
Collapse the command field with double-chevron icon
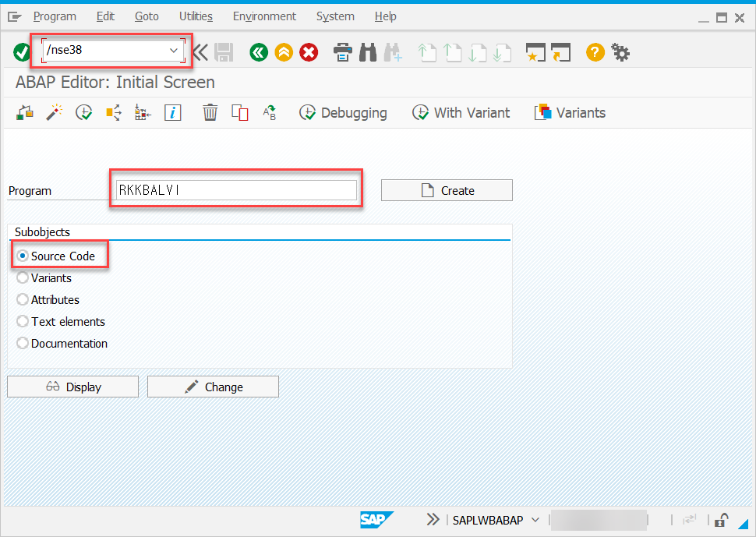200,52
